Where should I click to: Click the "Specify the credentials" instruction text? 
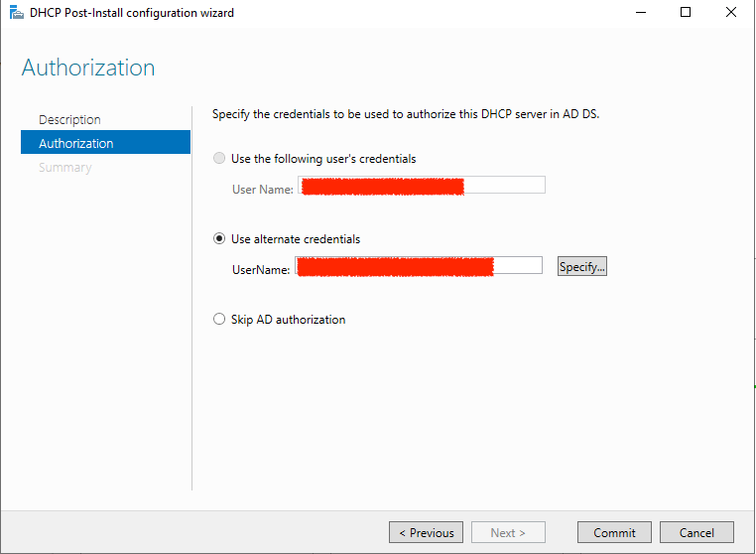point(406,114)
